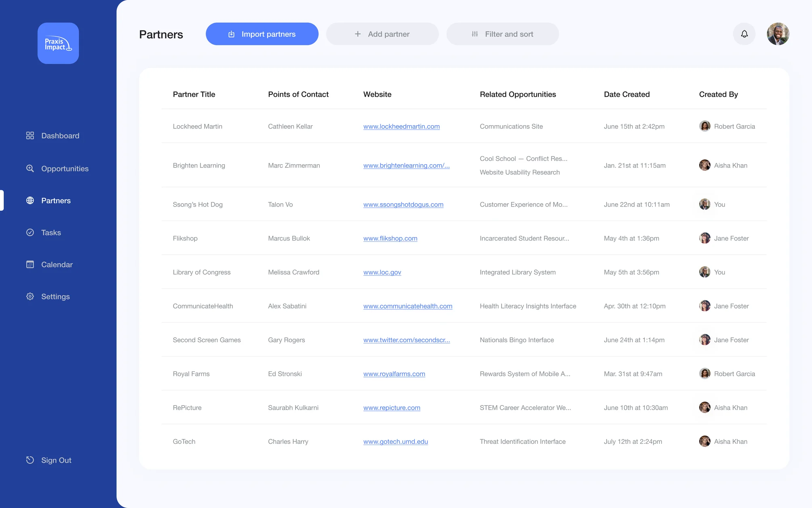
Task: Click the Related Opportunities column header
Action: [x=518, y=94]
